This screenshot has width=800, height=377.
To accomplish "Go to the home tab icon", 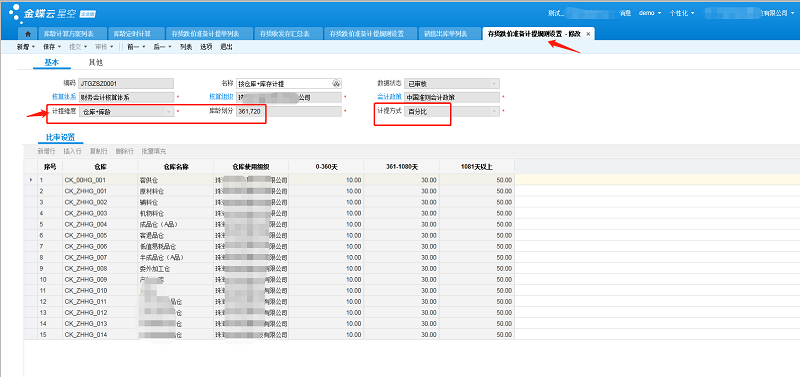I will click(x=27, y=34).
